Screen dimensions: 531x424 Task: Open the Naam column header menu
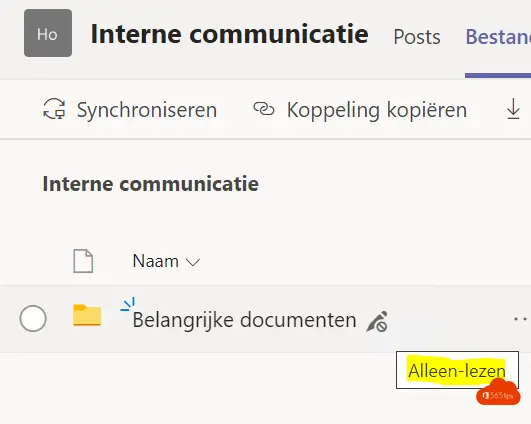pyautogui.click(x=166, y=261)
